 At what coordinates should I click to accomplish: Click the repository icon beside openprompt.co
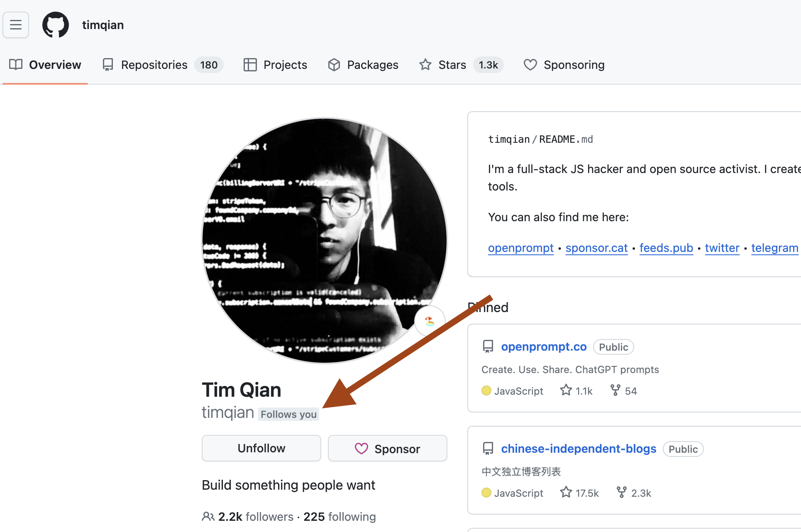coord(488,346)
